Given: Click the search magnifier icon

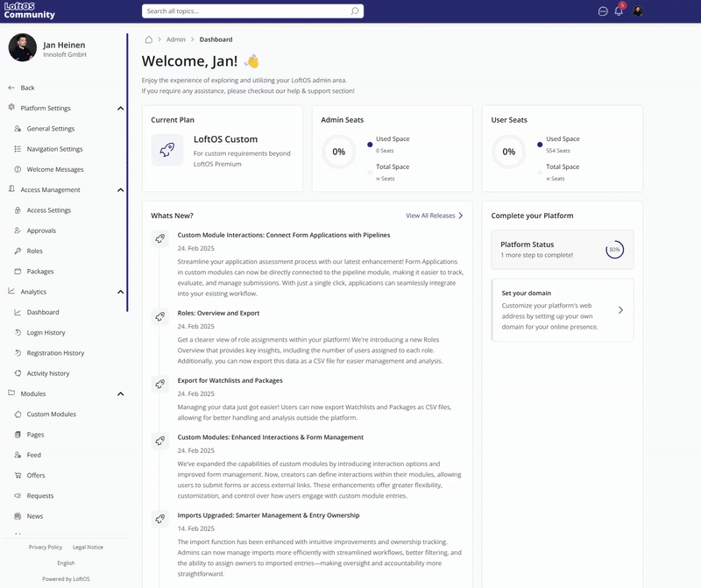Looking at the screenshot, I should coord(354,11).
